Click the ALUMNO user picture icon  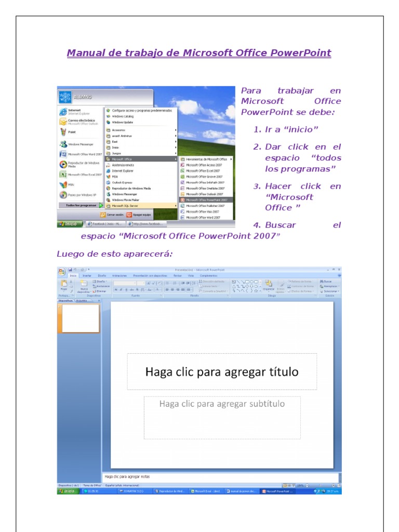tap(65, 97)
